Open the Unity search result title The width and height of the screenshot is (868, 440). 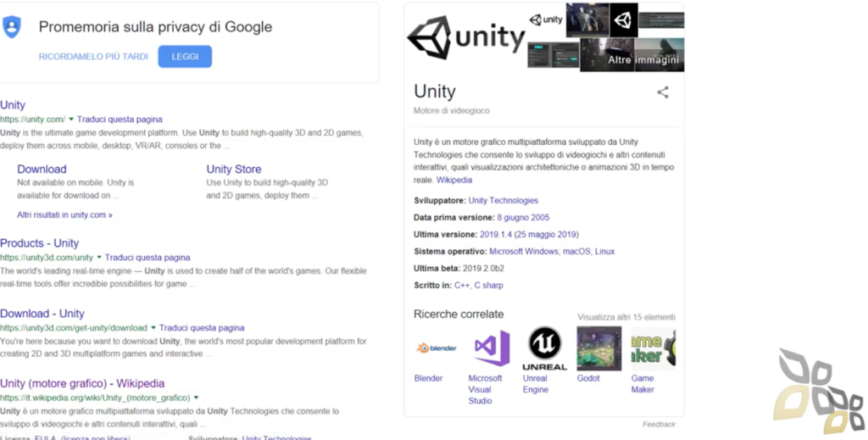click(x=13, y=104)
